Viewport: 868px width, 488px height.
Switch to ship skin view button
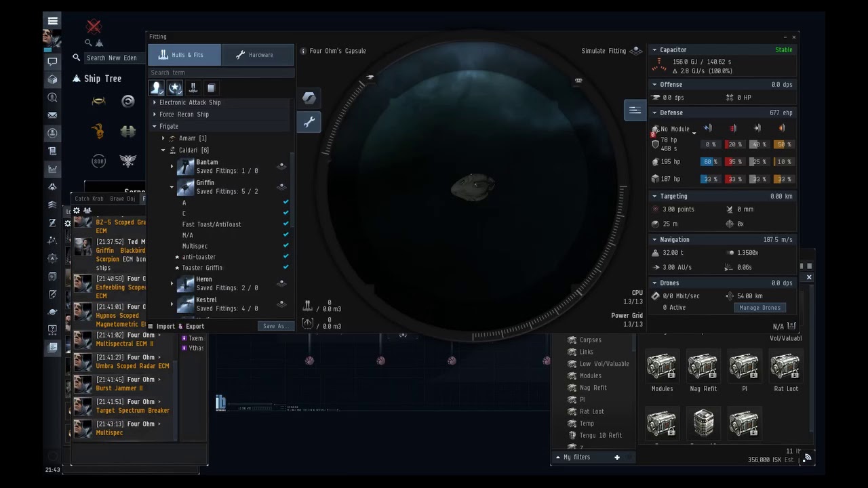309,98
